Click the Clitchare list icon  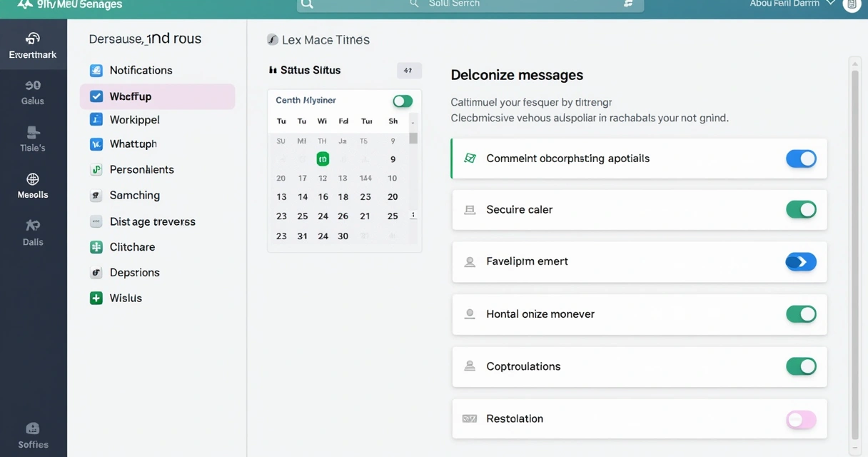(96, 247)
